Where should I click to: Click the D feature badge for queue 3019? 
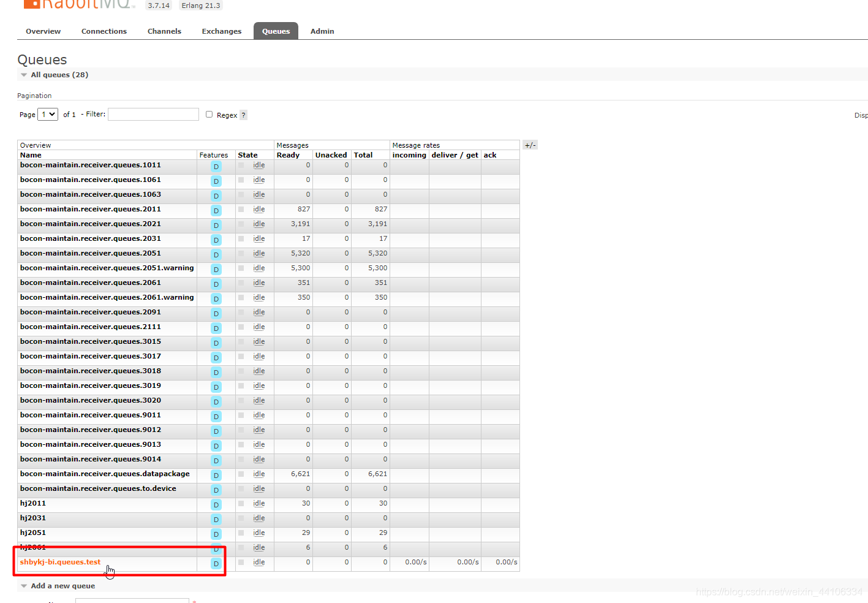coord(216,387)
